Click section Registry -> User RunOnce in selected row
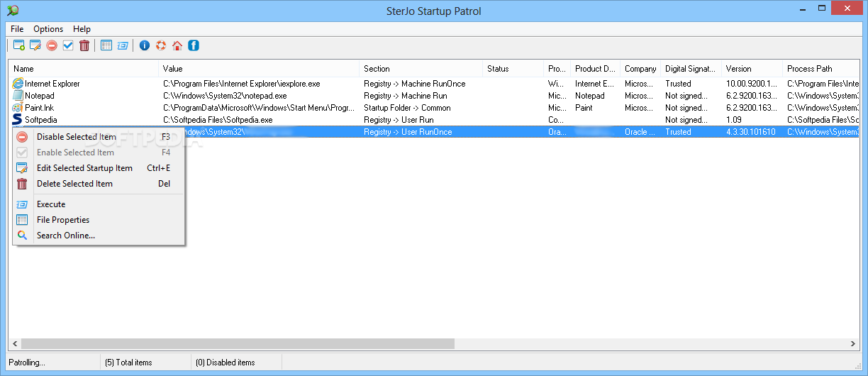Image resolution: width=868 pixels, height=376 pixels. (408, 132)
